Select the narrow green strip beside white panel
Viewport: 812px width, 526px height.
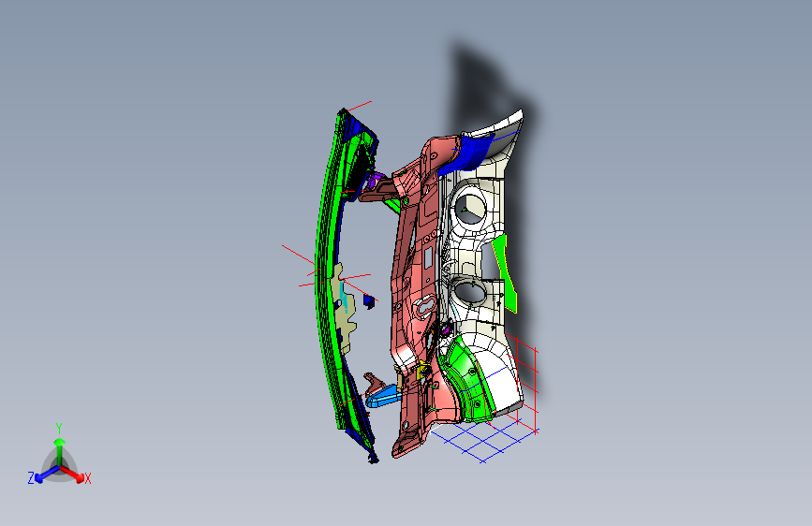(506, 274)
